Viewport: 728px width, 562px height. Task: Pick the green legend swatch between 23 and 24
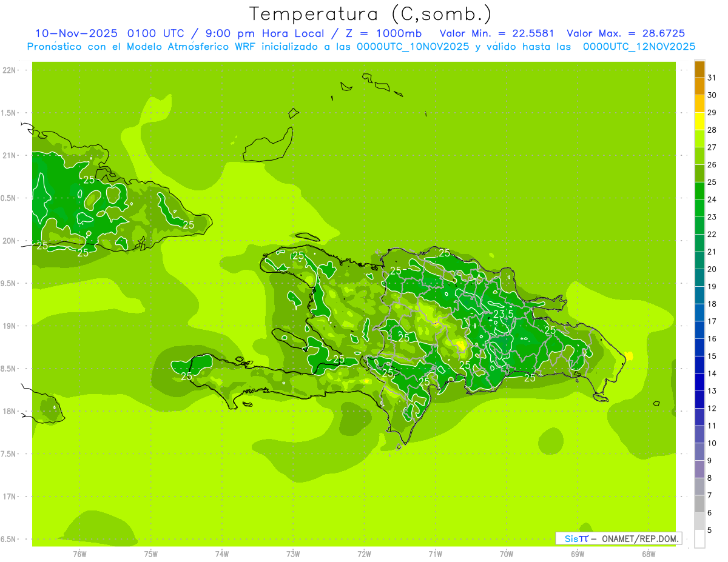699,208
